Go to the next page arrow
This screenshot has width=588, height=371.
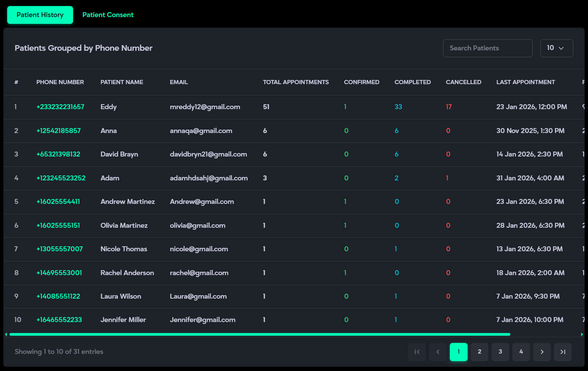click(542, 352)
